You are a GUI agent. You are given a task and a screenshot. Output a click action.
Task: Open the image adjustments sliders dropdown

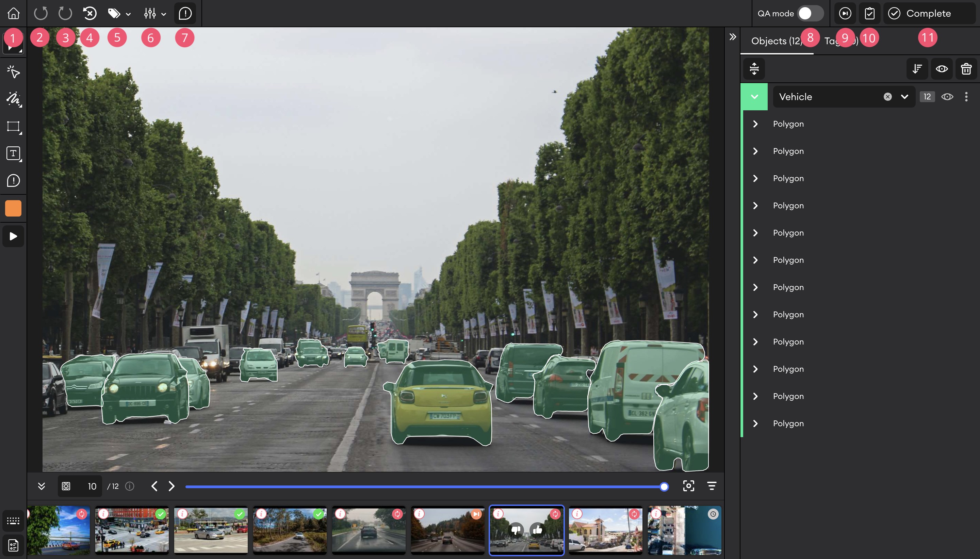(155, 14)
